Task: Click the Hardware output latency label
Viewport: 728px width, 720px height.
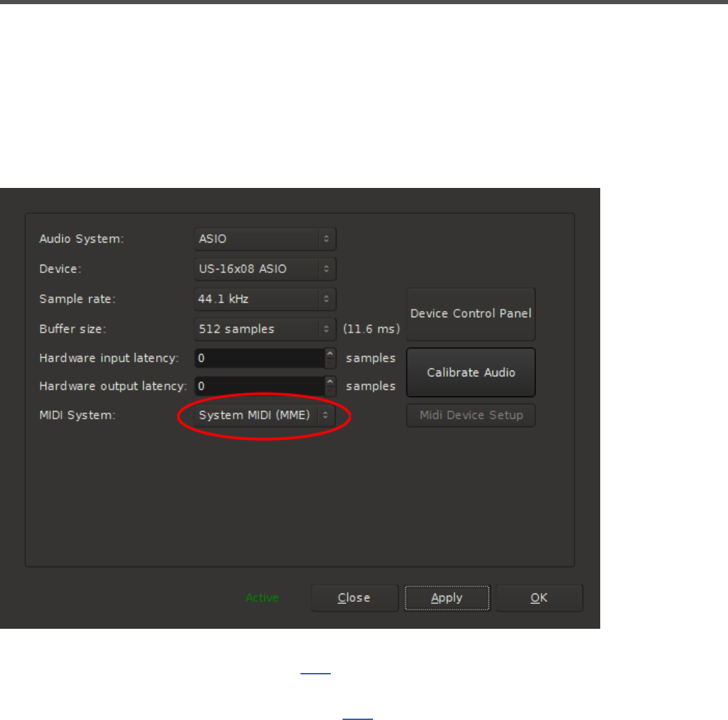Action: (x=113, y=386)
